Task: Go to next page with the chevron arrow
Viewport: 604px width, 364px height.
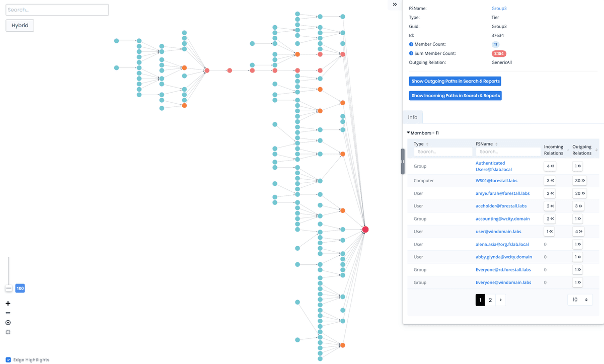Action: tap(500, 300)
